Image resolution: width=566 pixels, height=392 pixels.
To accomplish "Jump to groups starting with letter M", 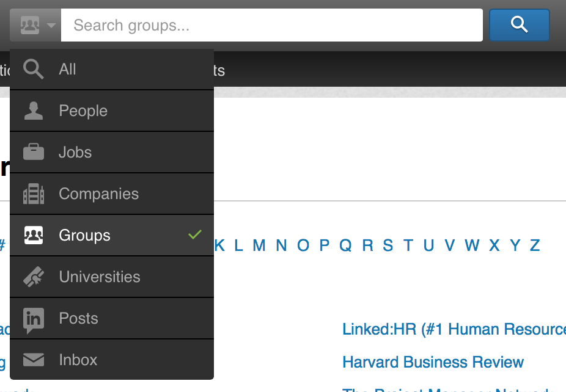I will click(x=259, y=245).
